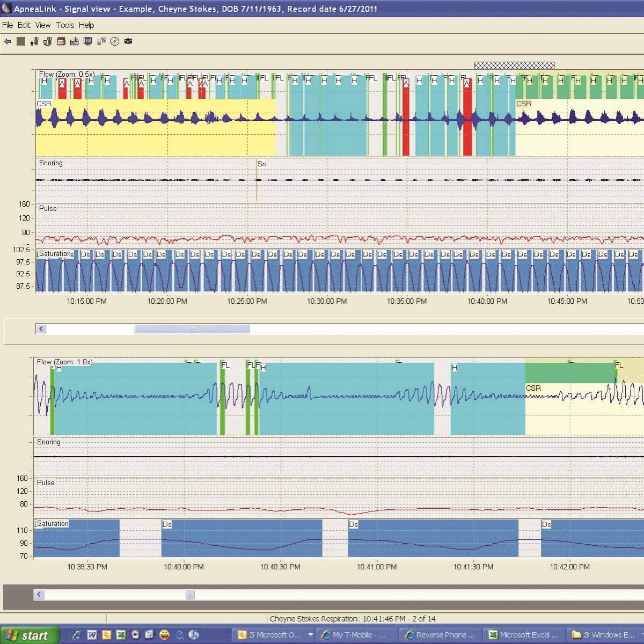Click the computer-to-device transfer toolbar icon
Screen dimensions: 644x644
click(47, 41)
